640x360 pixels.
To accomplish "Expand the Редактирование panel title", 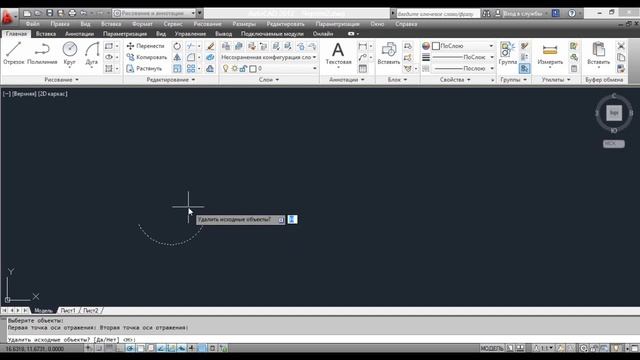I will tap(171, 80).
